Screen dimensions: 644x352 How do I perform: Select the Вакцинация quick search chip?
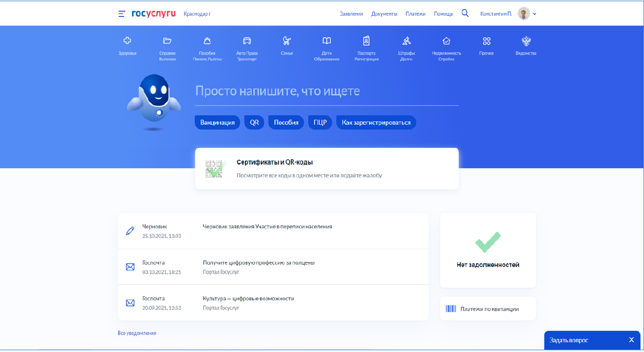pos(217,122)
